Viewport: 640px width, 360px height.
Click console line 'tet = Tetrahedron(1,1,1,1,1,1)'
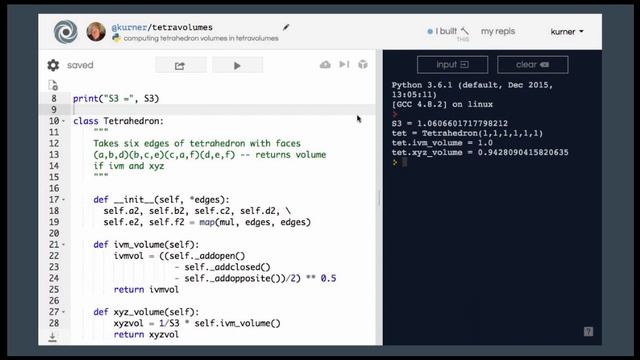click(467, 133)
